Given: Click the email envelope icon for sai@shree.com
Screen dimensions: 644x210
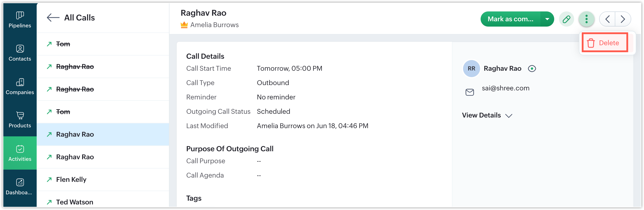Looking at the screenshot, I should coord(470,92).
